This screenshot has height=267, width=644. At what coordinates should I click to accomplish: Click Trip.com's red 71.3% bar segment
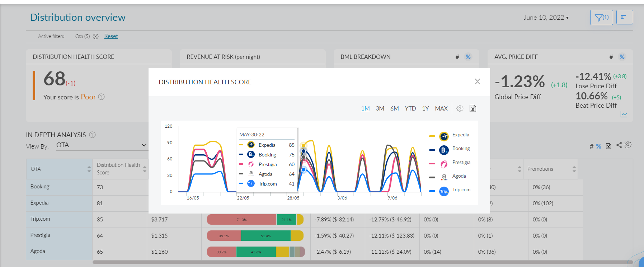click(x=242, y=220)
